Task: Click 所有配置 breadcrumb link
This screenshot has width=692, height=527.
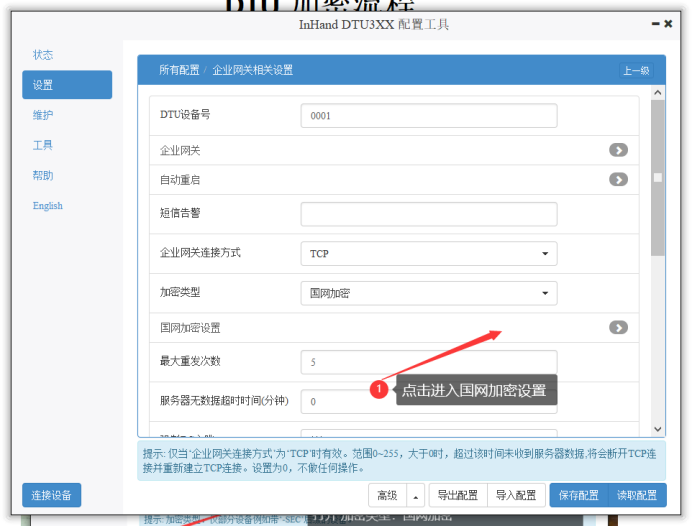Action: 179,71
